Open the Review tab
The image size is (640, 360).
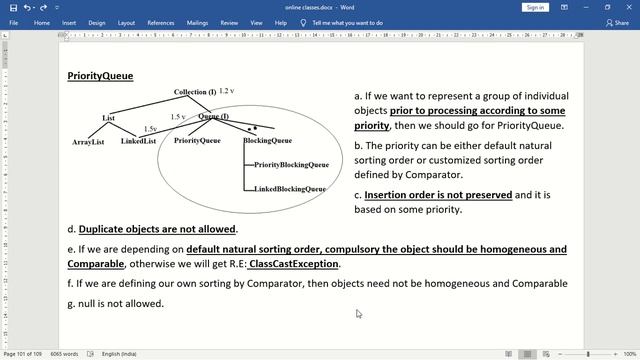click(229, 23)
